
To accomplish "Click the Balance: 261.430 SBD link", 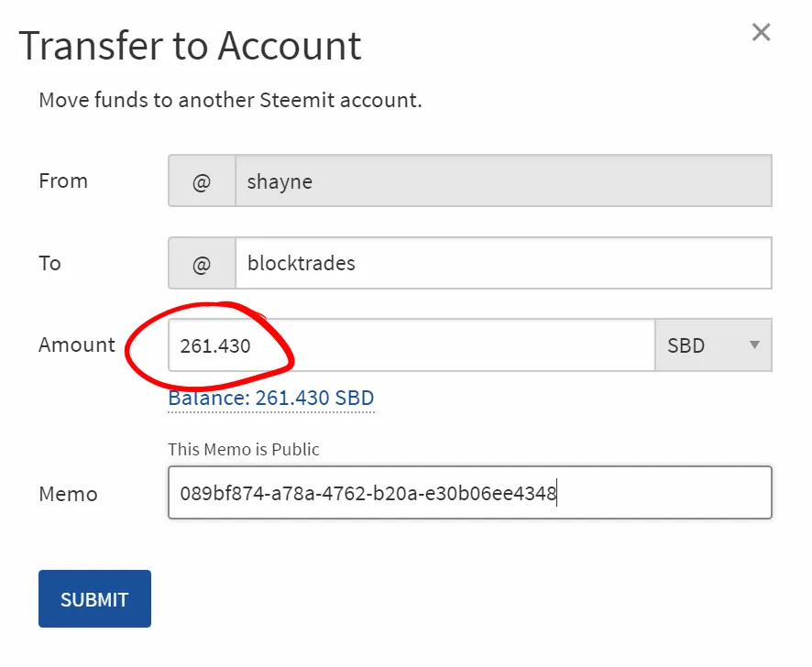I will tap(271, 399).
